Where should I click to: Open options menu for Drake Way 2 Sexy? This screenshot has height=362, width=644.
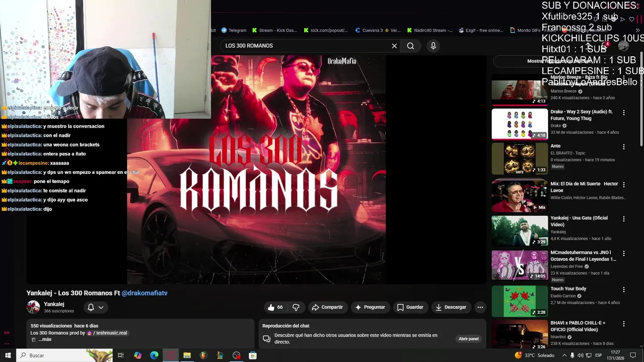[x=624, y=113]
